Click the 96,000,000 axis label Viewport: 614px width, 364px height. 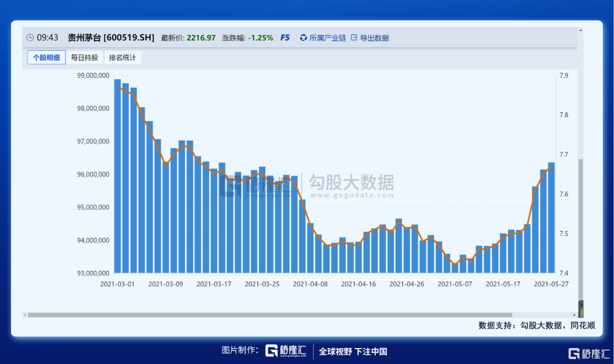(93, 175)
